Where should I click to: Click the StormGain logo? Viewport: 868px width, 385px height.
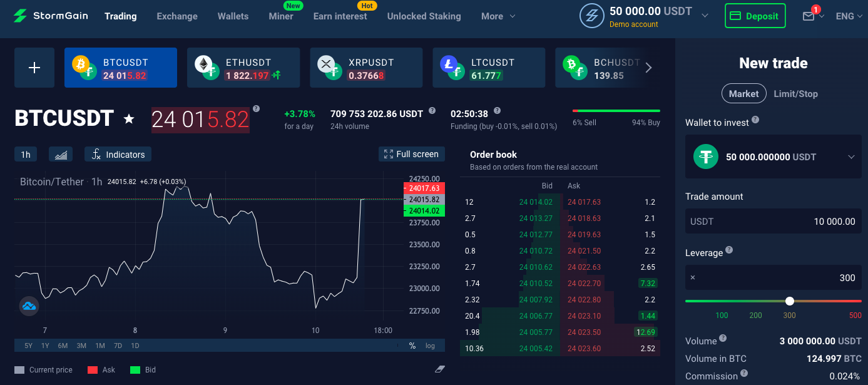pos(50,16)
